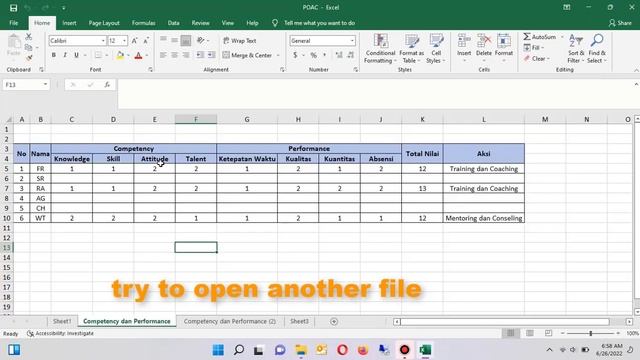Viewport: 640px width, 360px height.
Task: Open Conditional Formatting
Action: (x=380, y=49)
